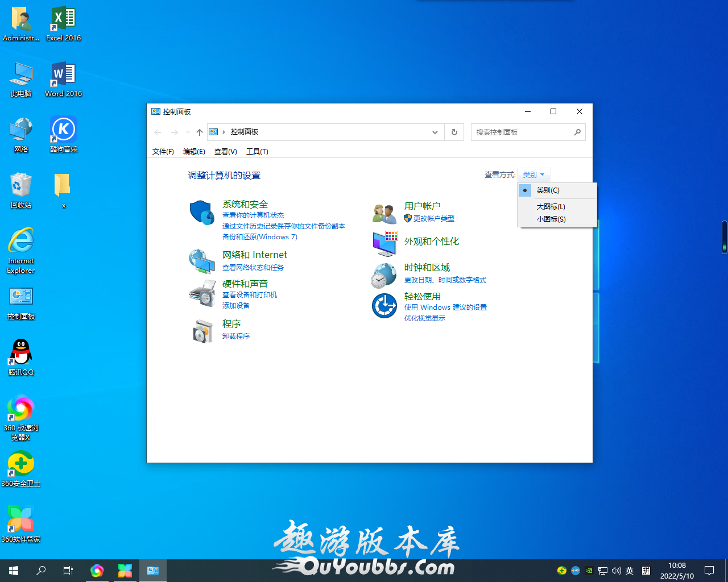Screen dimensions: 728x582
Task: Click 查看设备和打印机 link
Action: click(250, 295)
